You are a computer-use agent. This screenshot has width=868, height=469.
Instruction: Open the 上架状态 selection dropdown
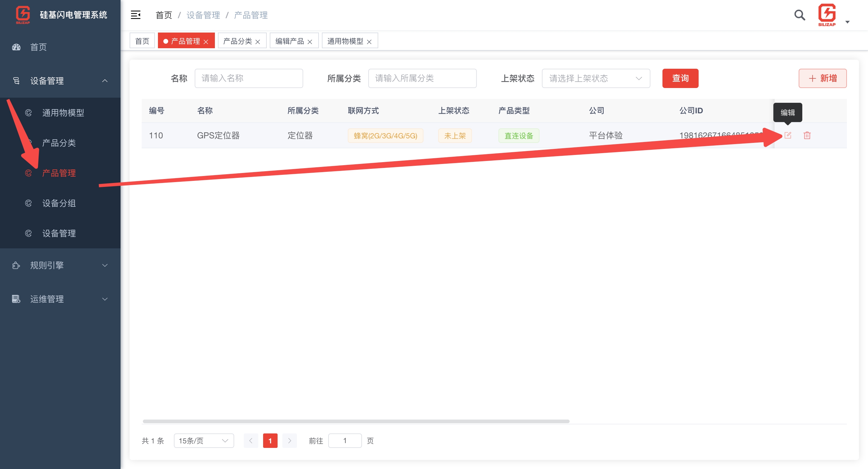point(596,78)
